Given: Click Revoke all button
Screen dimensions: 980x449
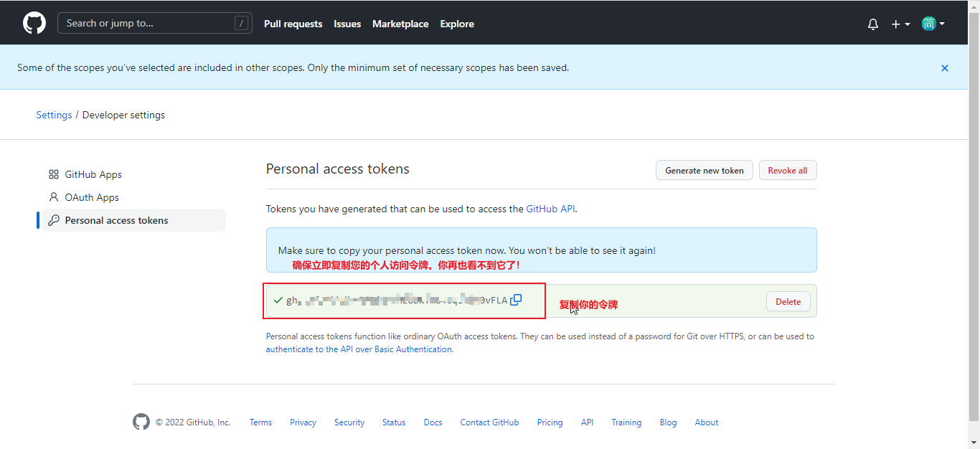Looking at the screenshot, I should [x=788, y=170].
